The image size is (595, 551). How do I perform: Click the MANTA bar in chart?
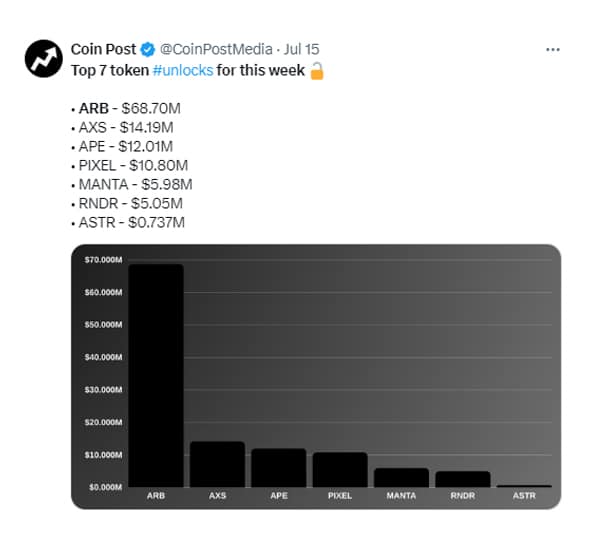401,477
